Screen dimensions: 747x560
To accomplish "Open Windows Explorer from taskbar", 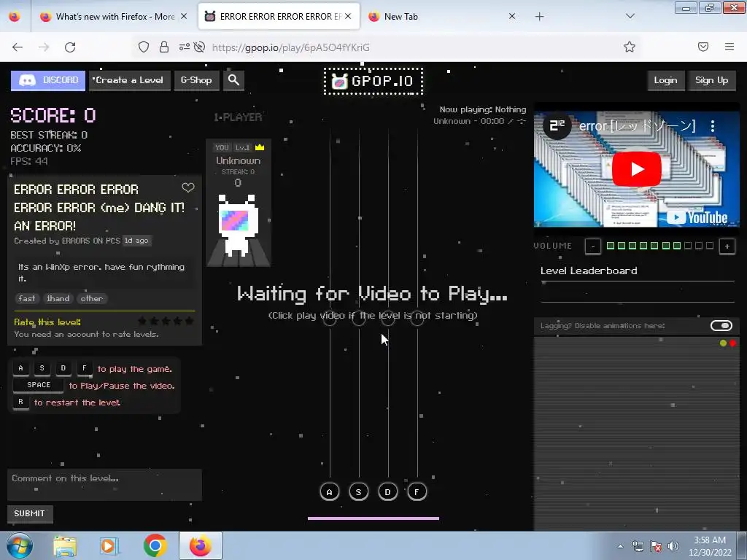I will [x=65, y=546].
